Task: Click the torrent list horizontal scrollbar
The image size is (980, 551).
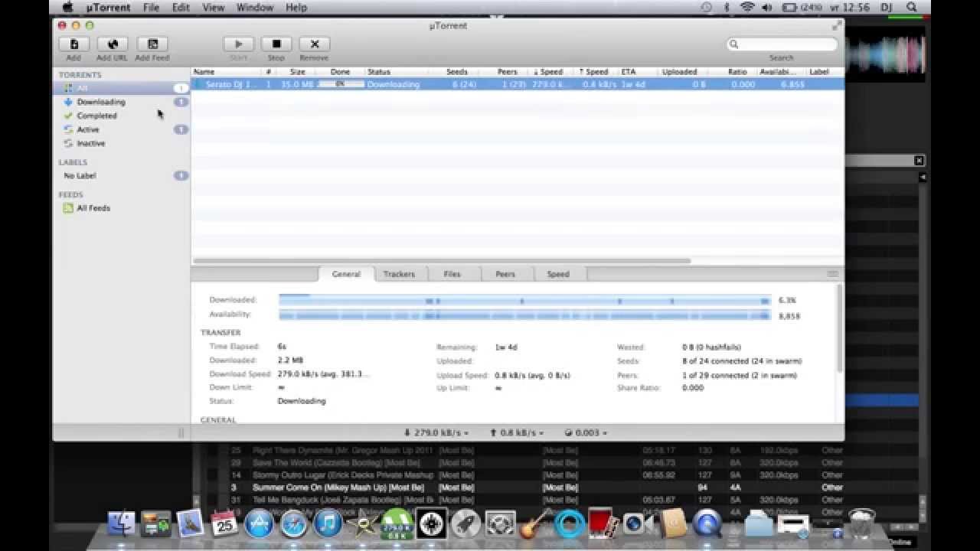Action: 443,260
